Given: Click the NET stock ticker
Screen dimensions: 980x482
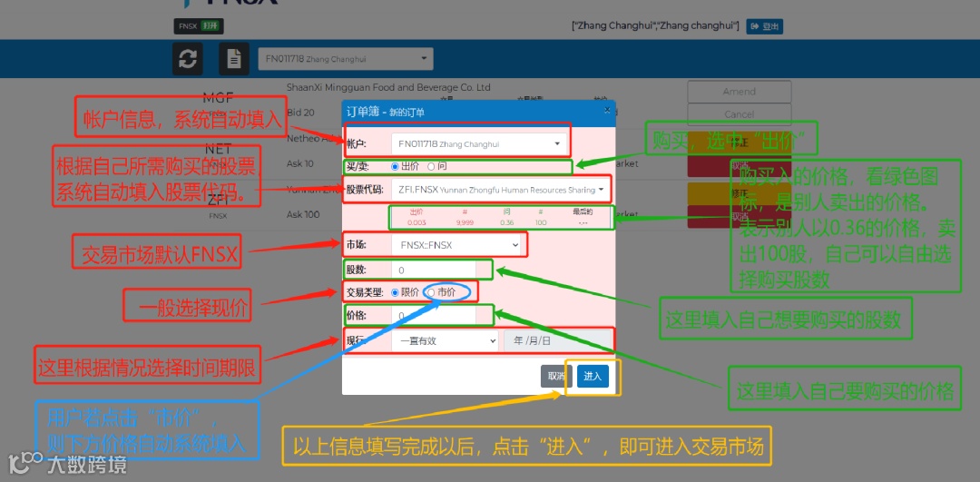Looking at the screenshot, I should pos(218,149).
